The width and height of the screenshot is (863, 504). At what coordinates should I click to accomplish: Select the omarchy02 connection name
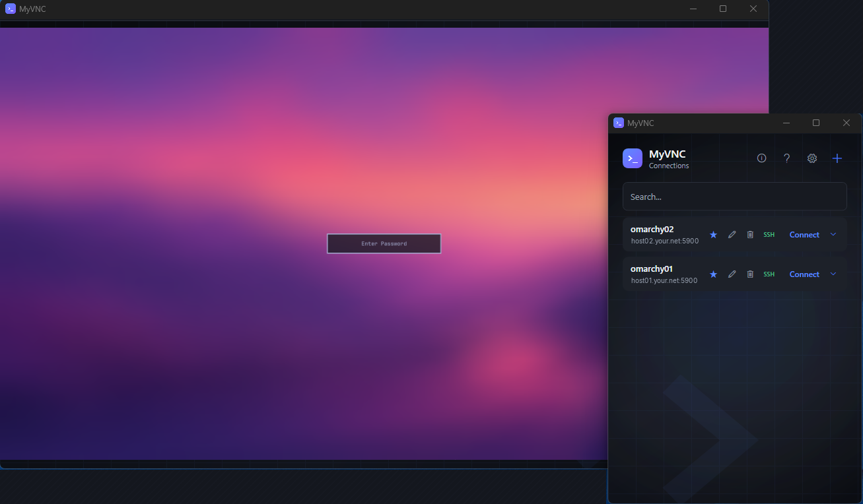click(652, 230)
